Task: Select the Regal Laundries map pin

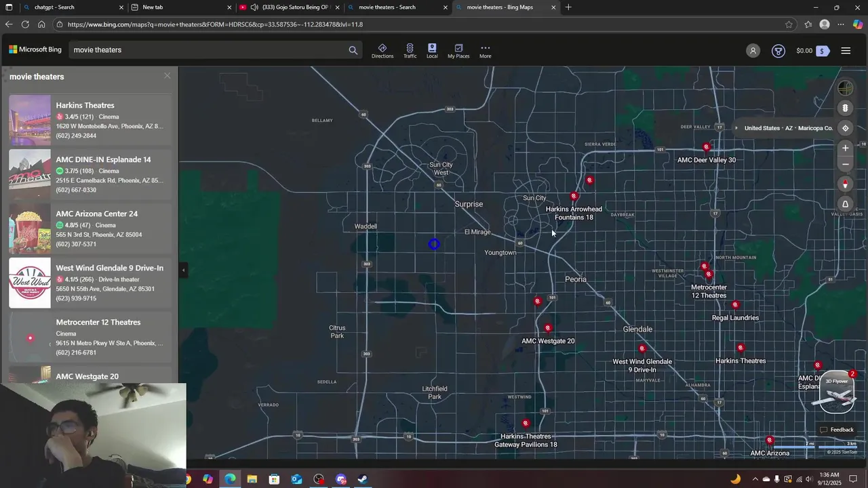Action: (x=735, y=305)
